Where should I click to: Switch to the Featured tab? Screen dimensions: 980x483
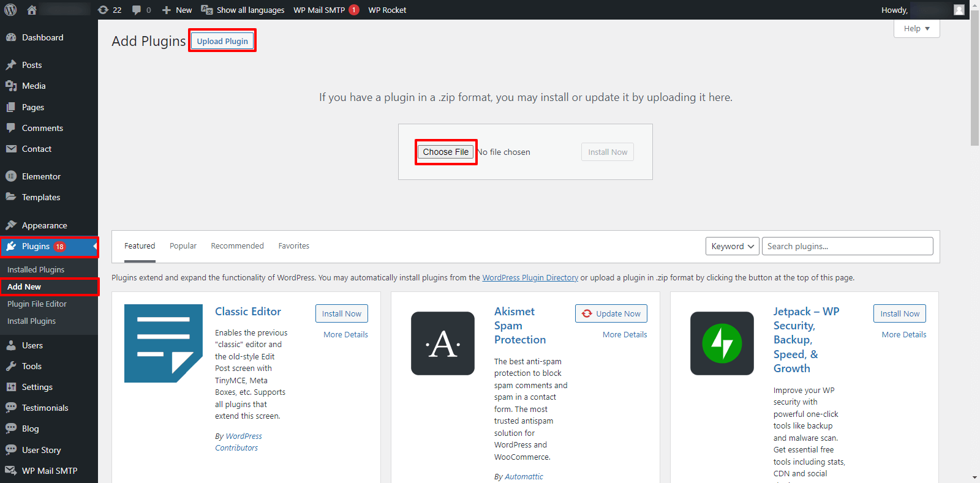point(140,246)
